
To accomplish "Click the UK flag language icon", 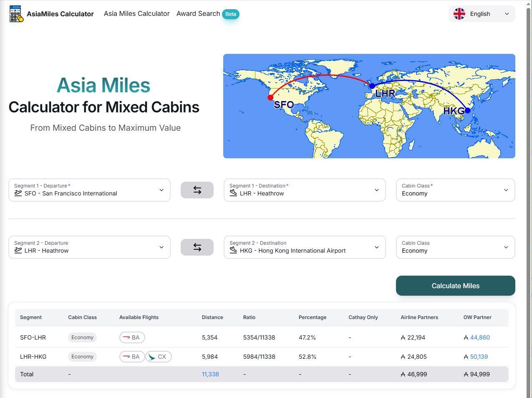I will [459, 14].
